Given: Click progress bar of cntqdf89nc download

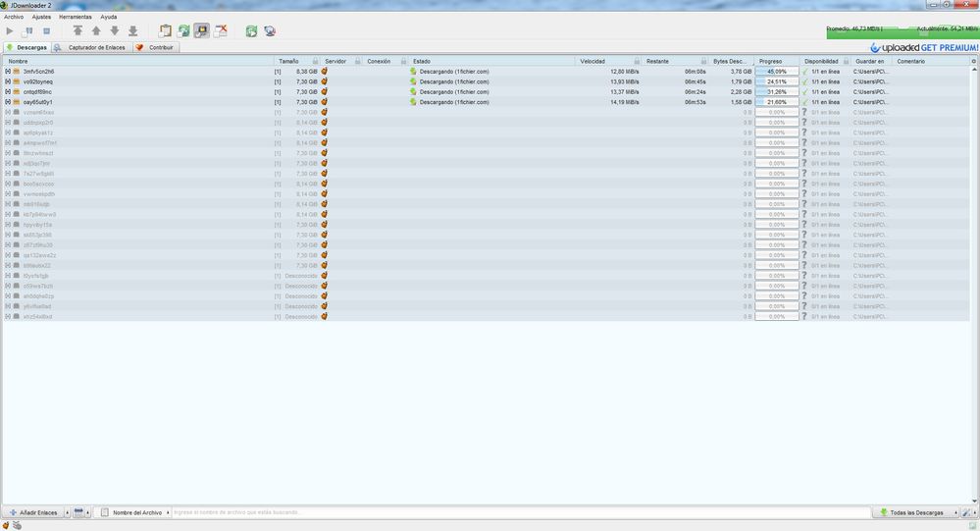Looking at the screenshot, I should [776, 92].
